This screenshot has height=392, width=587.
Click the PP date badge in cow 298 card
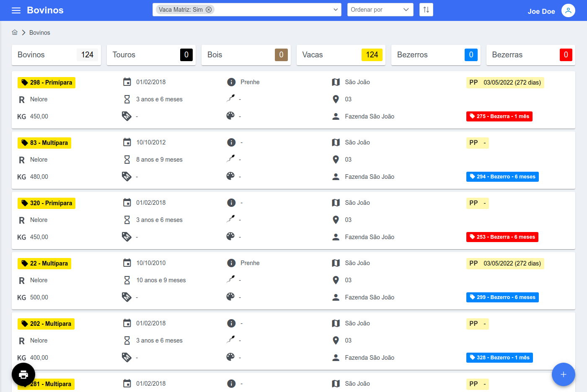[x=505, y=83]
